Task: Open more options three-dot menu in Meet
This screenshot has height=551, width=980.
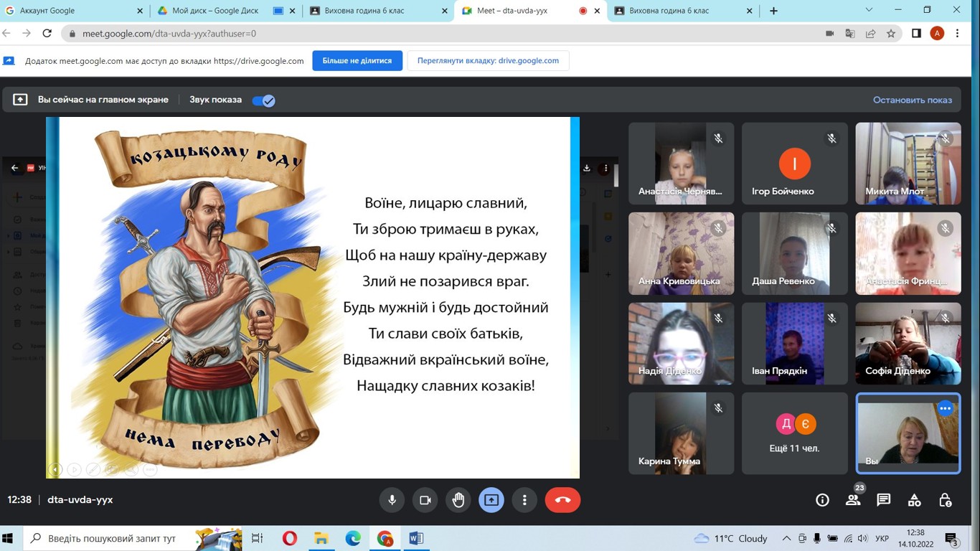Action: click(524, 500)
